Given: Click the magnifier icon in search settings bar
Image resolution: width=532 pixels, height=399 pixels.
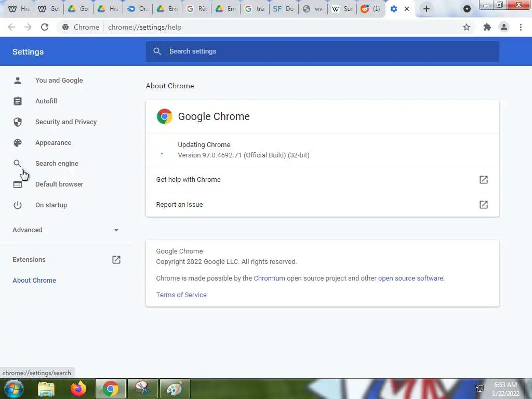Looking at the screenshot, I should point(157,51).
